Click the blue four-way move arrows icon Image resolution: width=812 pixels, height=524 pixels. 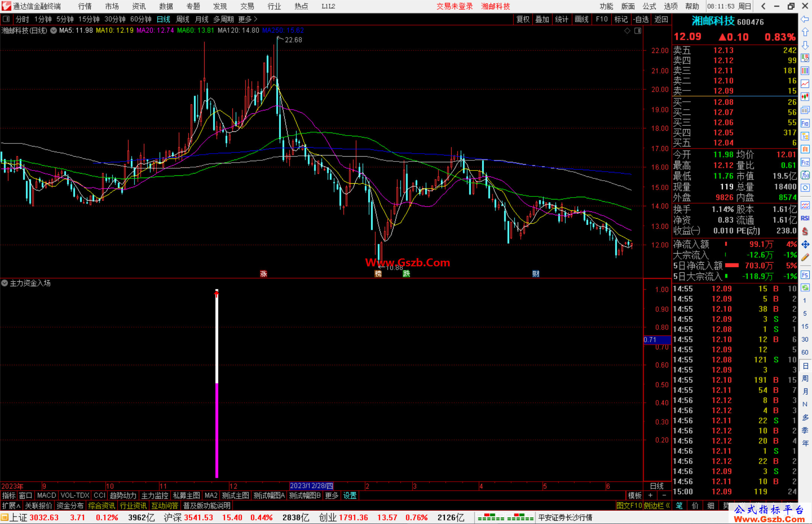(x=805, y=245)
